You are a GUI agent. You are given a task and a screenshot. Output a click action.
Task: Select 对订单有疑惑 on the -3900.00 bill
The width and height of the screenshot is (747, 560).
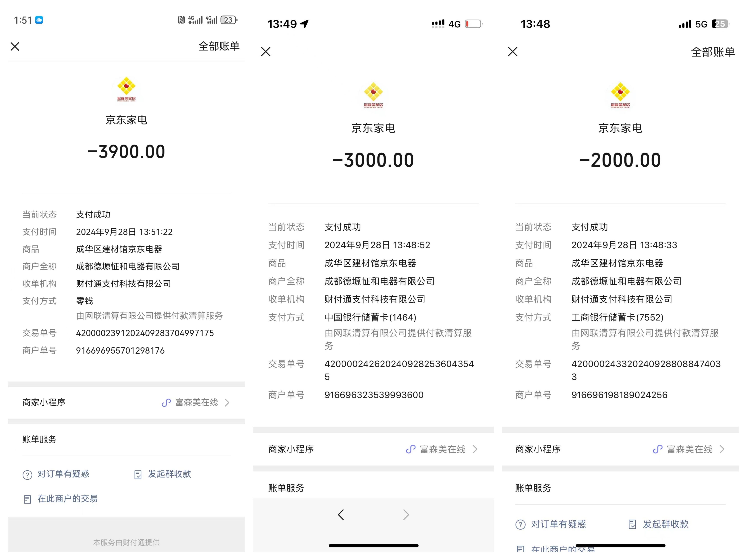(63, 474)
